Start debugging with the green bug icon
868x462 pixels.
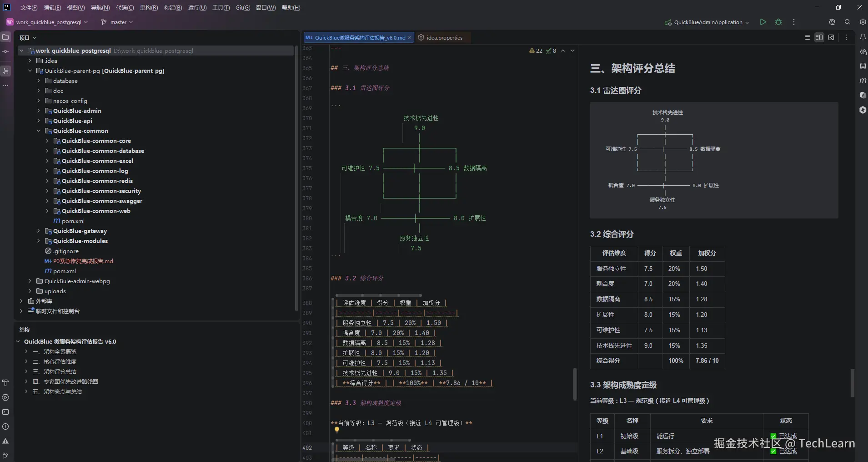click(x=778, y=22)
